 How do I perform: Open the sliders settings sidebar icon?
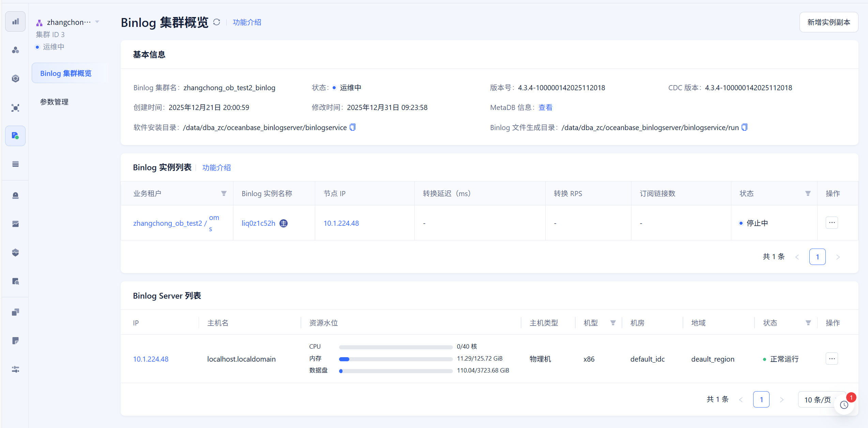pos(15,369)
